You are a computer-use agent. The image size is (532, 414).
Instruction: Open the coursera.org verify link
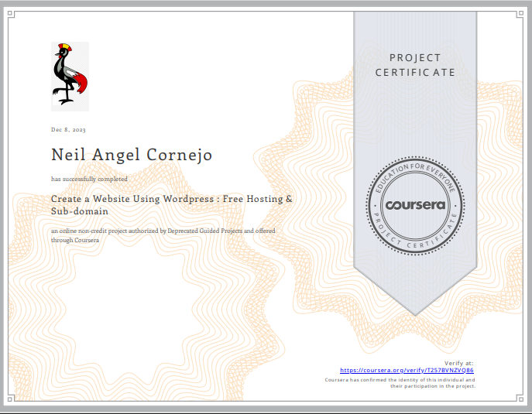pyautogui.click(x=407, y=371)
